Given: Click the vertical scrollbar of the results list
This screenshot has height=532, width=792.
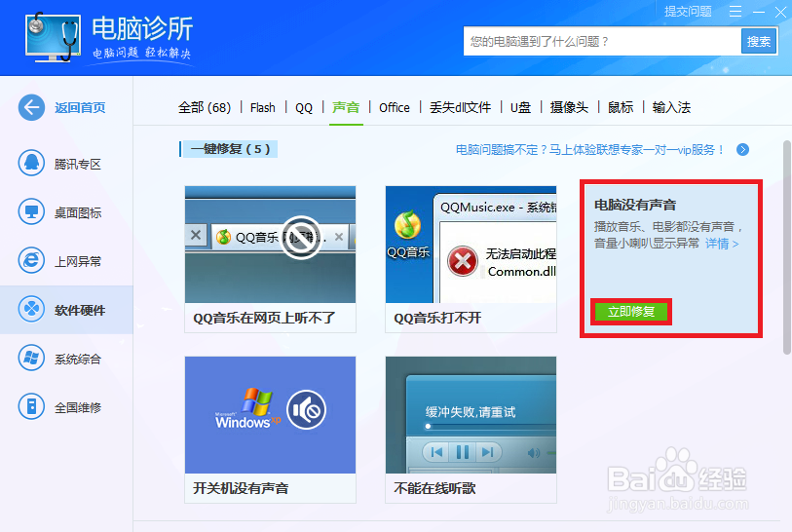Looking at the screenshot, I should click(x=787, y=247).
